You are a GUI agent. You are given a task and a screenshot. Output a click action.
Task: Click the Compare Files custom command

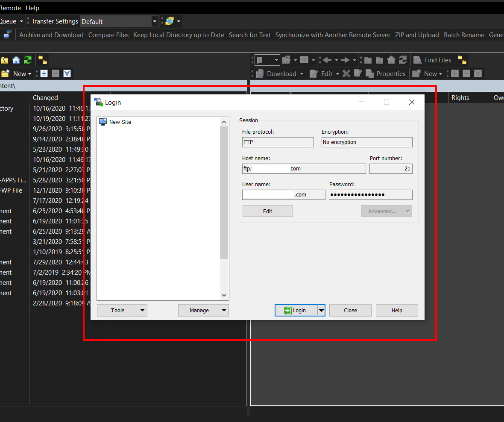point(108,35)
